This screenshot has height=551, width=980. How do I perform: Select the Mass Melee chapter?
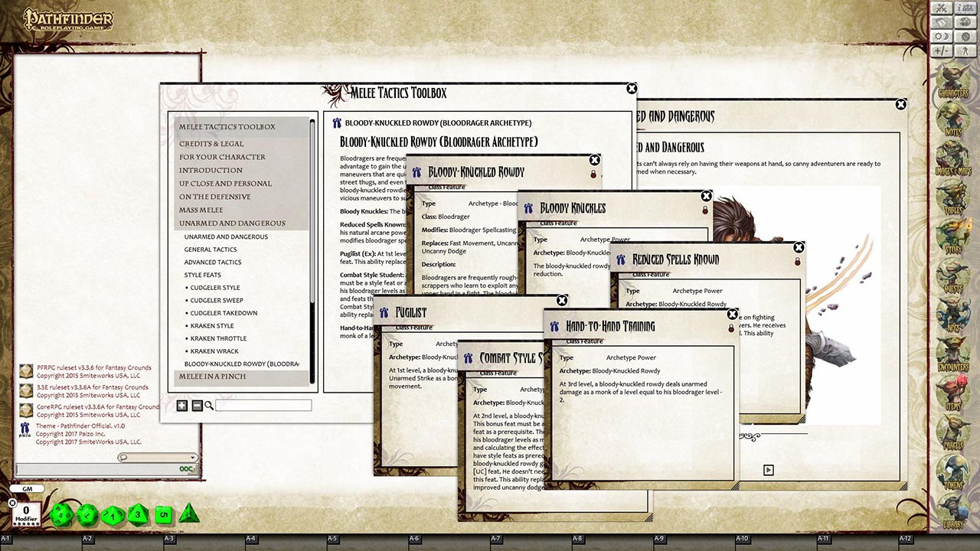[201, 210]
